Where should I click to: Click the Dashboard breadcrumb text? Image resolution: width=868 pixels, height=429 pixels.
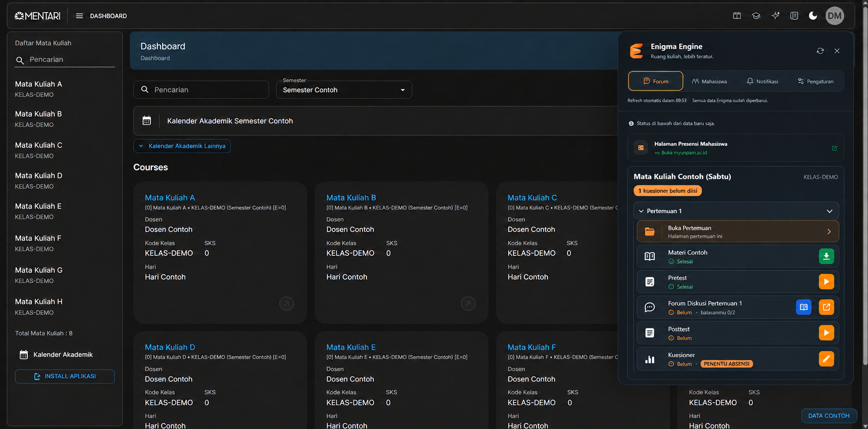pyautogui.click(x=155, y=58)
